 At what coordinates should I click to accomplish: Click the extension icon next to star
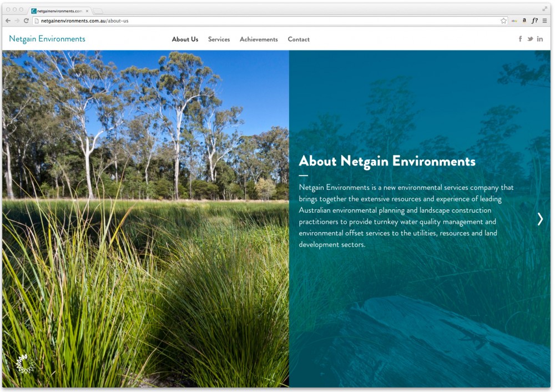514,21
